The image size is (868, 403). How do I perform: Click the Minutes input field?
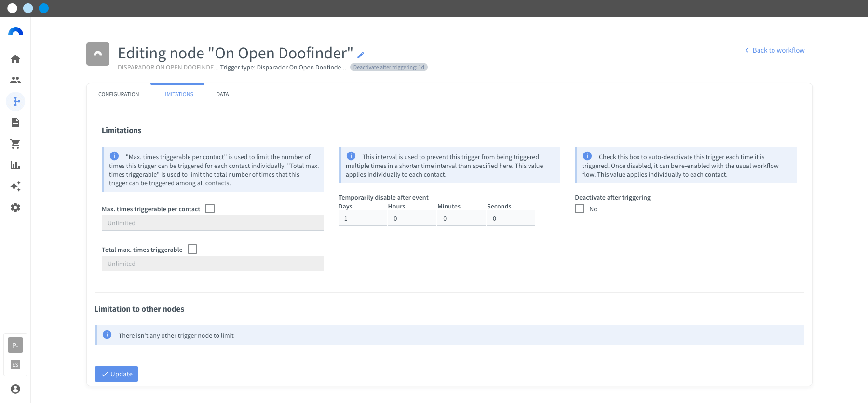(461, 218)
